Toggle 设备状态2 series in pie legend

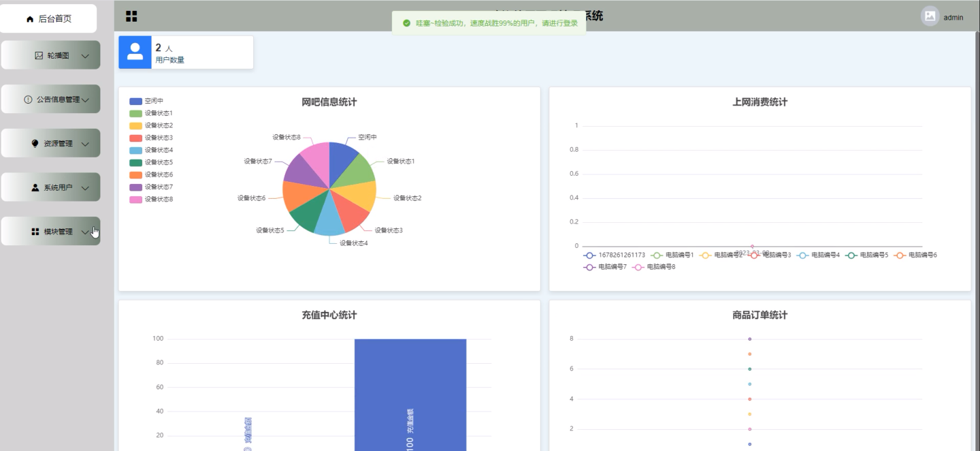tap(151, 125)
